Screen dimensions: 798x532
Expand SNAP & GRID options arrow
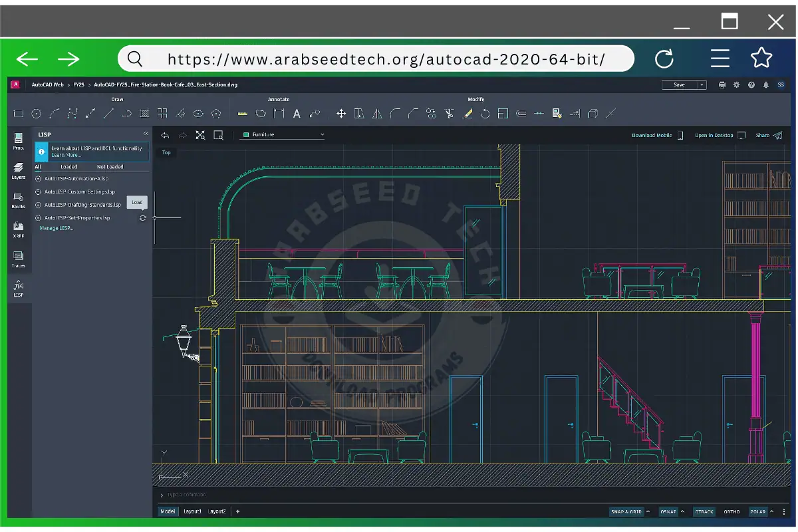[648, 511]
